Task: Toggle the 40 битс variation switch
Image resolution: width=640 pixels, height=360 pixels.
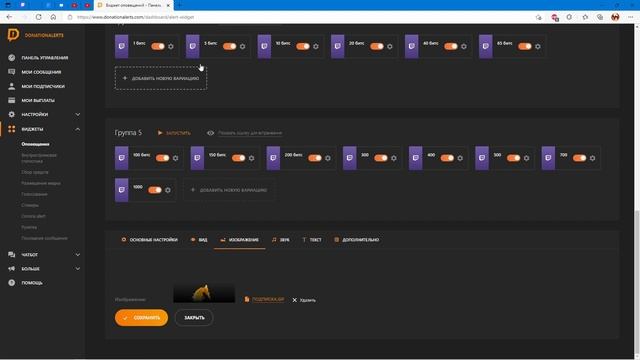Action: click(x=451, y=46)
